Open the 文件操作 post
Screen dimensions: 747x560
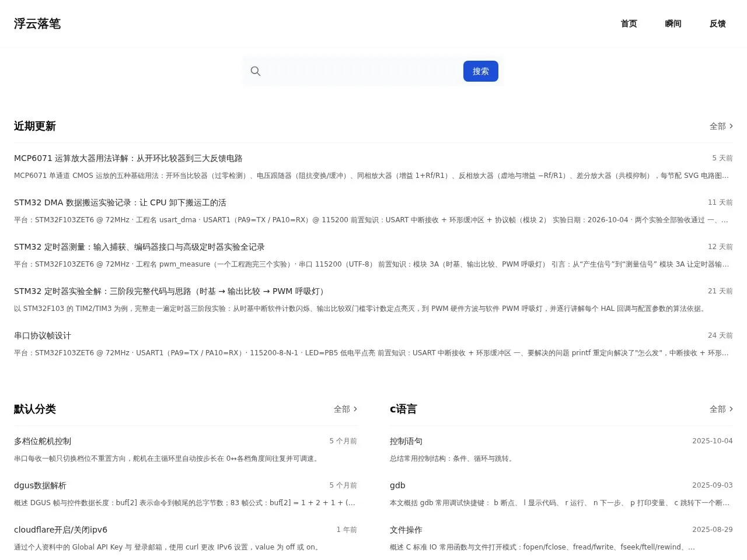tap(406, 530)
